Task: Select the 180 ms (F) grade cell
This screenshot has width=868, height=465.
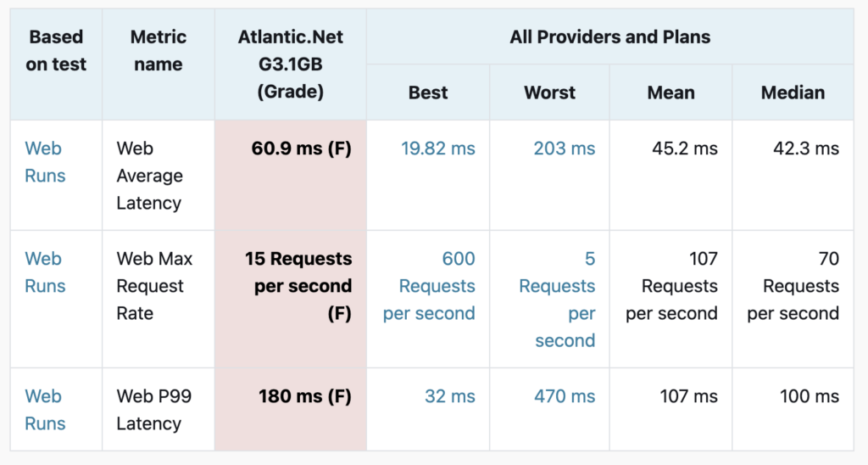Action: [291, 410]
